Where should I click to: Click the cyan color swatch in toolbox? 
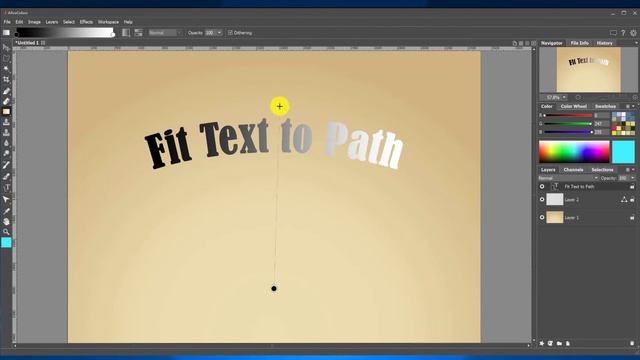pos(6,243)
